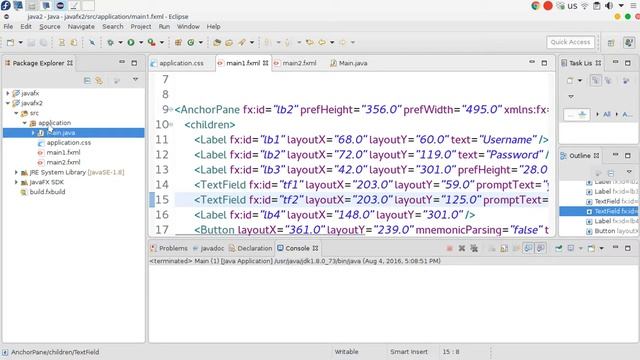This screenshot has width=640, height=360.
Task: Click the Task List find field
Action: [577, 115]
